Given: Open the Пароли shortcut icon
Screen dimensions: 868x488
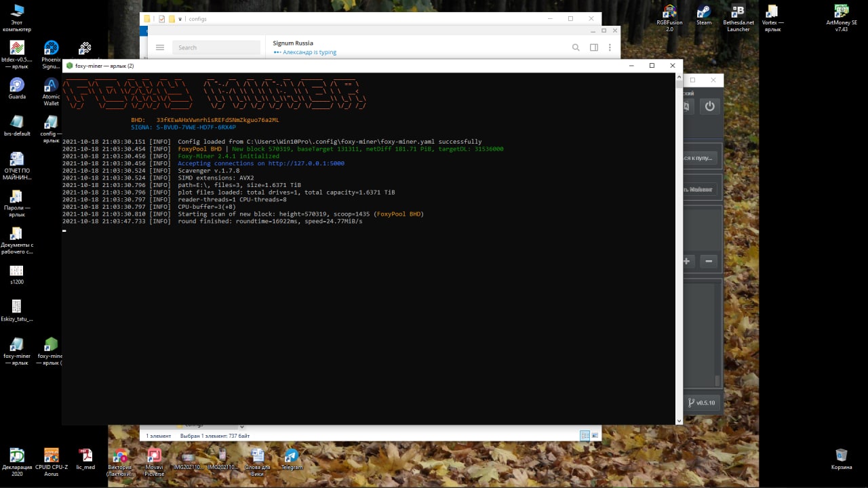Looking at the screenshot, I should click(17, 203).
